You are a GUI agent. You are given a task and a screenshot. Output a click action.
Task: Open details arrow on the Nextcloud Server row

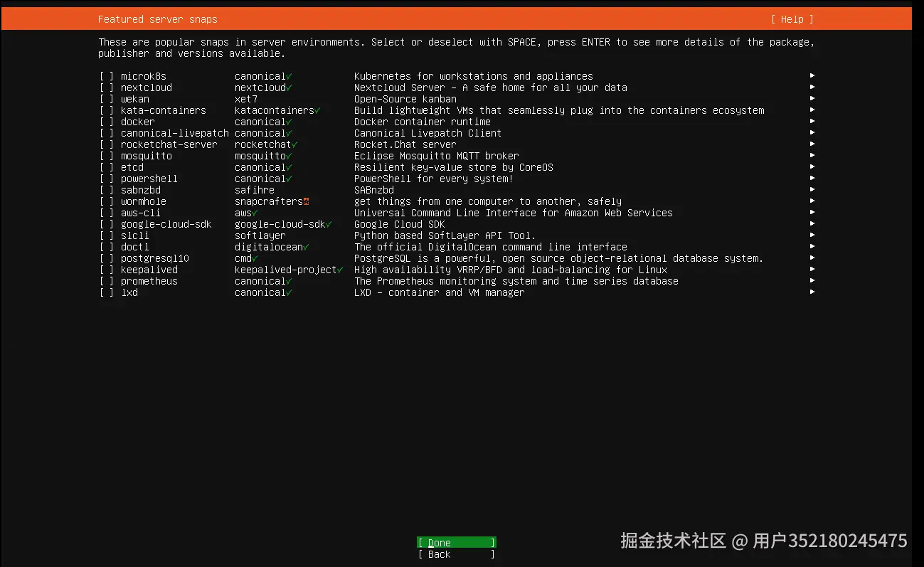coord(812,87)
